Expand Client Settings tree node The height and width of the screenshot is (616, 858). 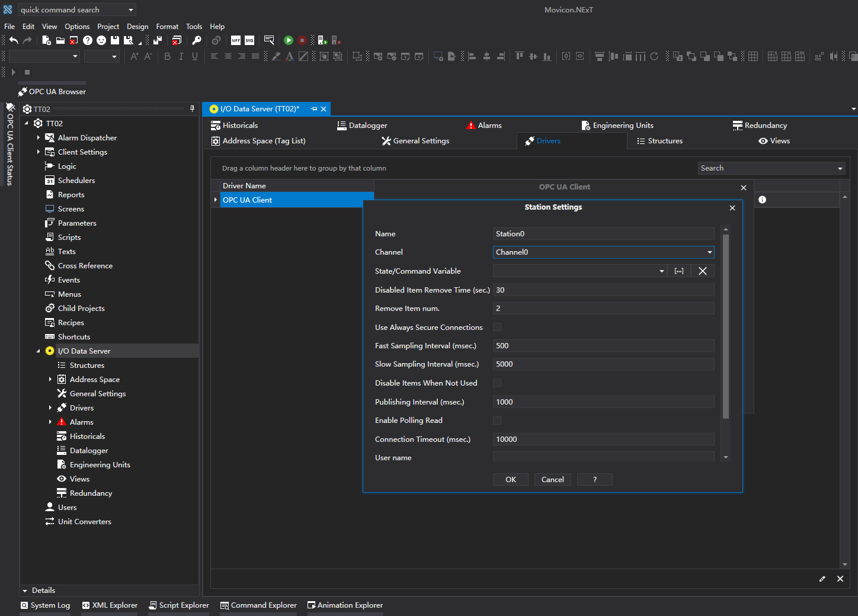tap(39, 152)
